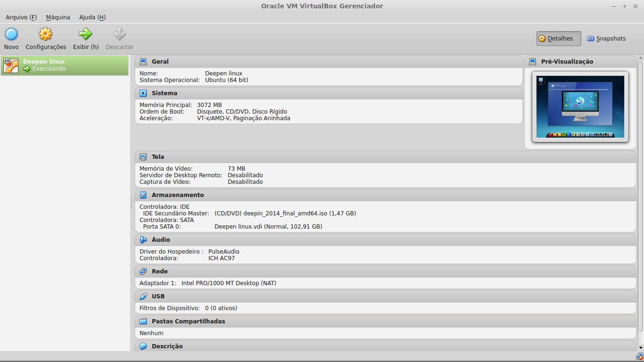Click the VM preview thumbnail
The height and width of the screenshot is (362, 644).
pos(580,107)
